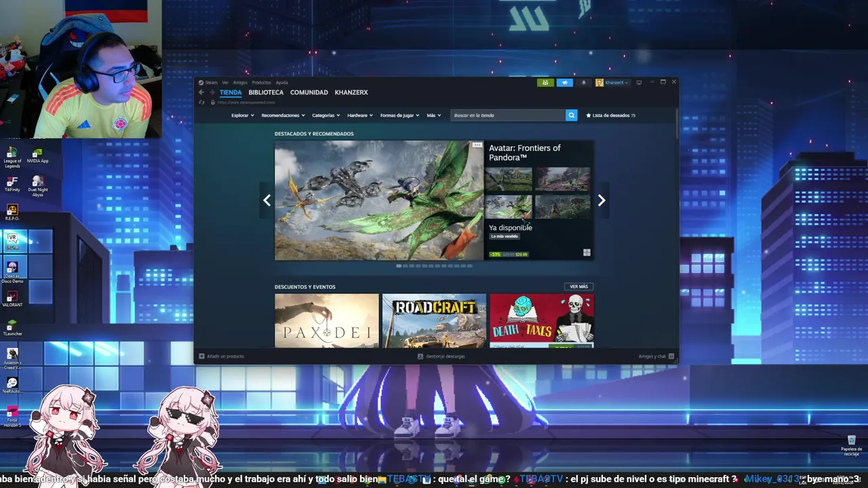Screen dimensions: 868x488
Task: Open NVIDIA App desktop shortcut
Action: click(37, 155)
